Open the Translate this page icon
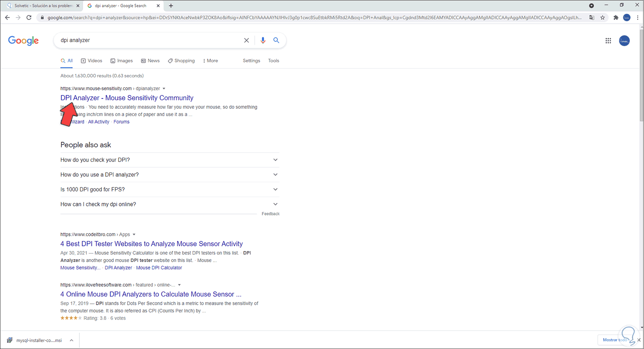Viewport: 644px width, 349px height. [x=592, y=18]
